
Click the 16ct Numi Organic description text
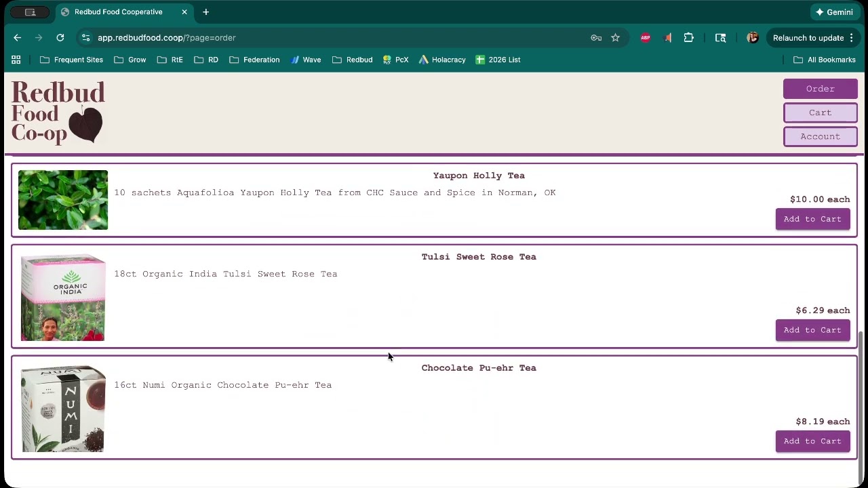click(223, 385)
